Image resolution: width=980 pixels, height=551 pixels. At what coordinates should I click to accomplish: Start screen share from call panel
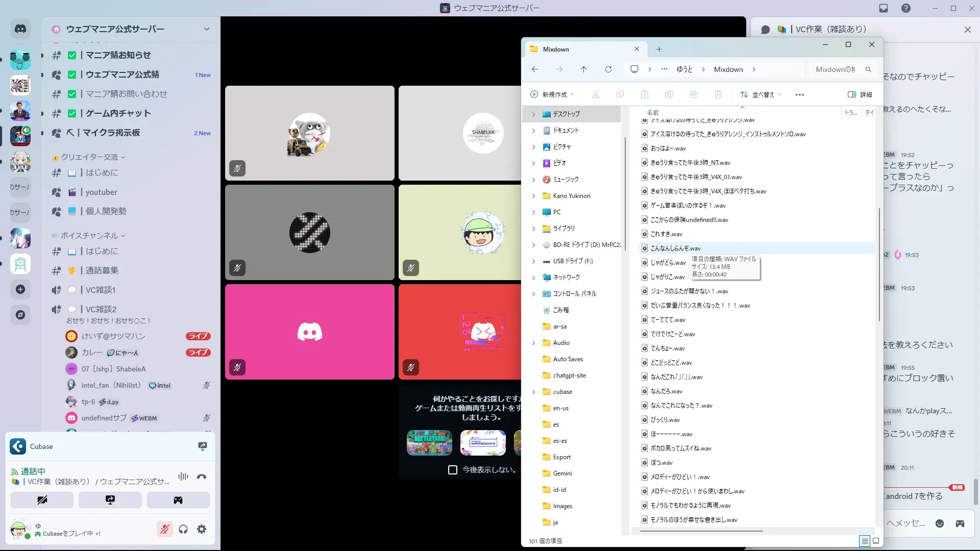110,500
